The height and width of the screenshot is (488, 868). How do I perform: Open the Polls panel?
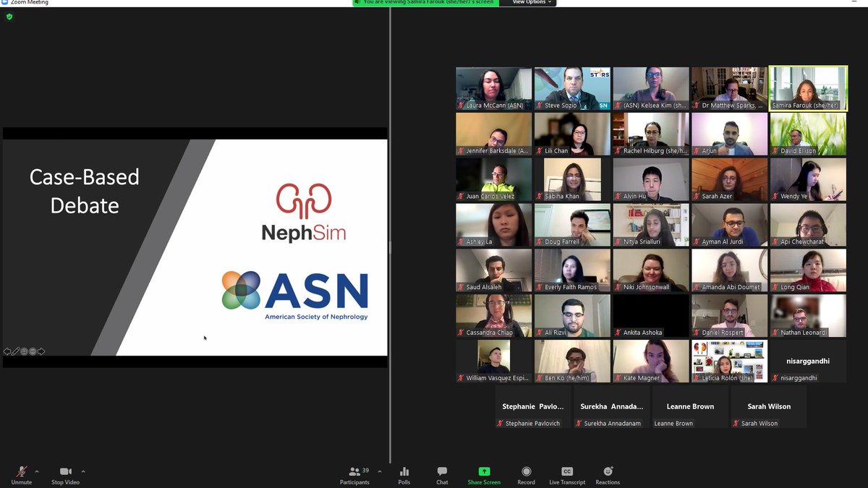point(404,475)
